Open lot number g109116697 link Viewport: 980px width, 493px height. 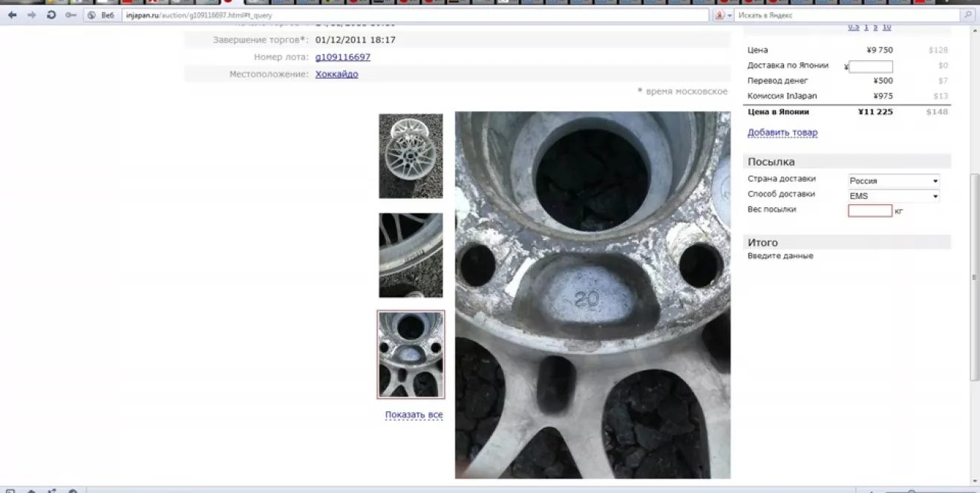click(x=342, y=57)
